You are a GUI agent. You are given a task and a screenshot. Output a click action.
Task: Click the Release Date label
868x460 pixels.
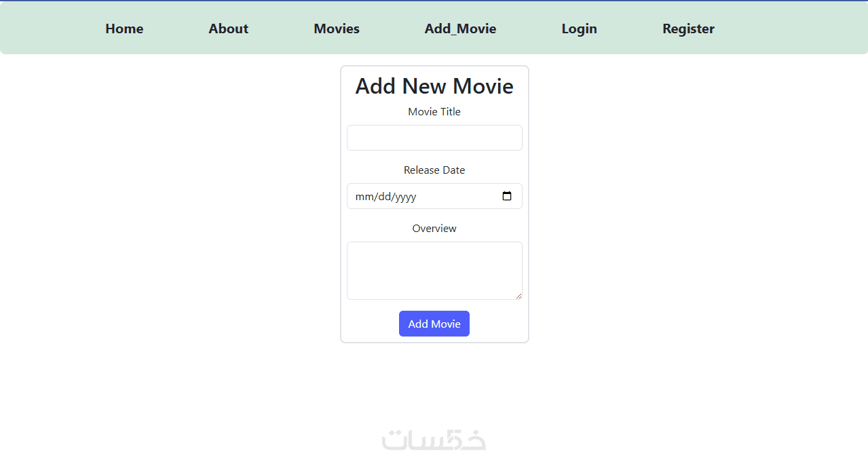(434, 170)
